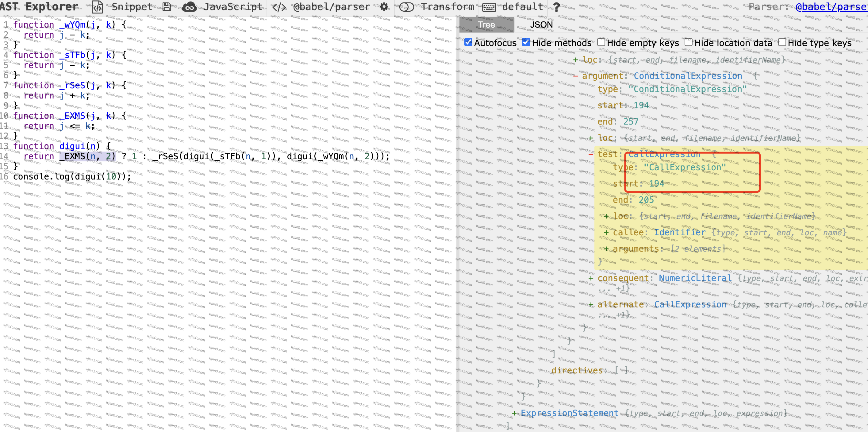Screen dimensions: 868x432
Task: Expand the callee Identifier node
Action: pyautogui.click(x=606, y=233)
